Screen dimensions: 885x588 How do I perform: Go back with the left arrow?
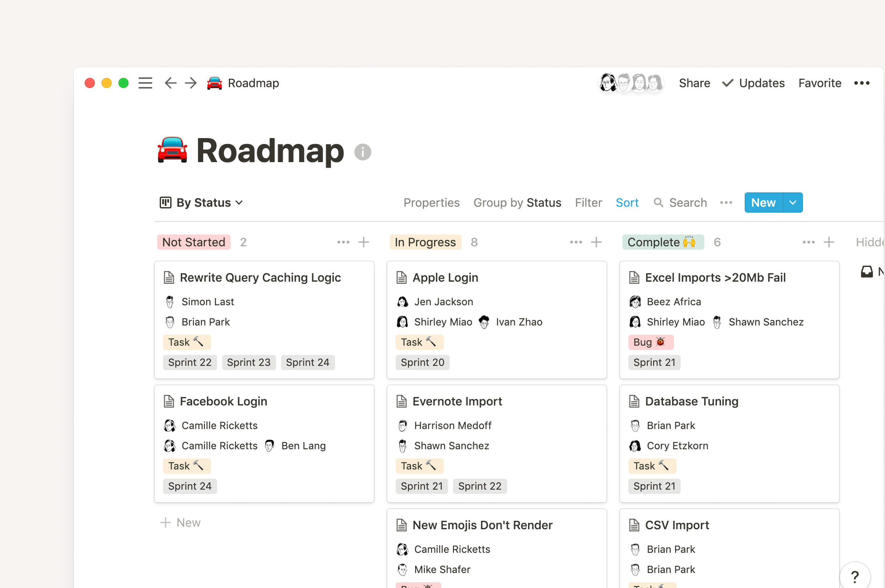click(x=171, y=83)
